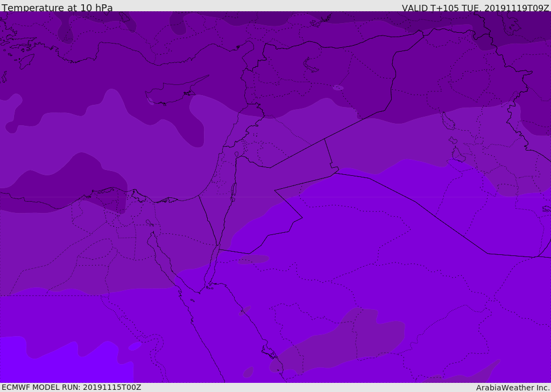The image size is (551, 392).
Task: Click the 'VALID T+105 TUE. 20191119T09Z' label
Action: click(x=476, y=8)
